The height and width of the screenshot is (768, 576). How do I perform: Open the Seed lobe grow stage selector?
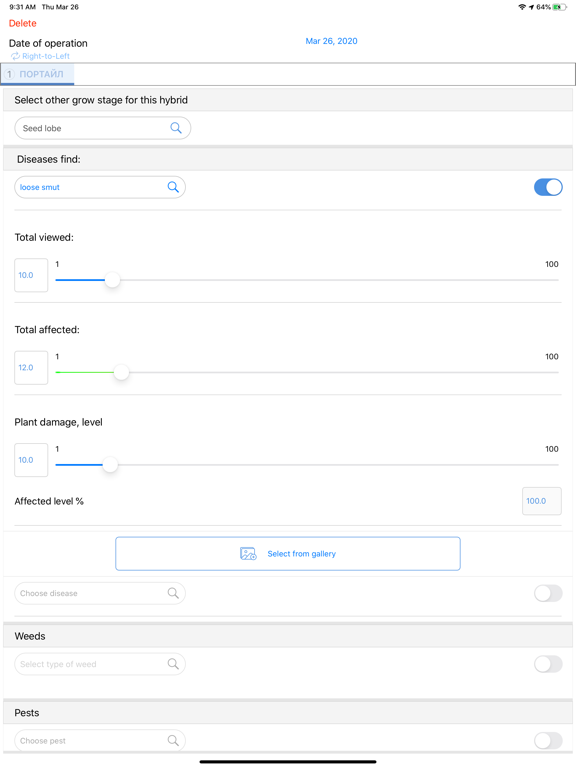pos(102,128)
